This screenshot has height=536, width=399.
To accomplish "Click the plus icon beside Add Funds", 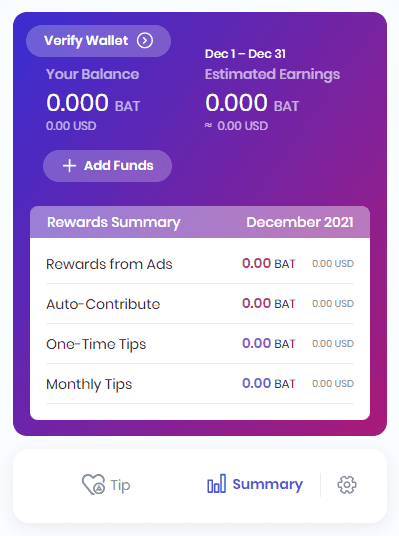I will tap(69, 166).
